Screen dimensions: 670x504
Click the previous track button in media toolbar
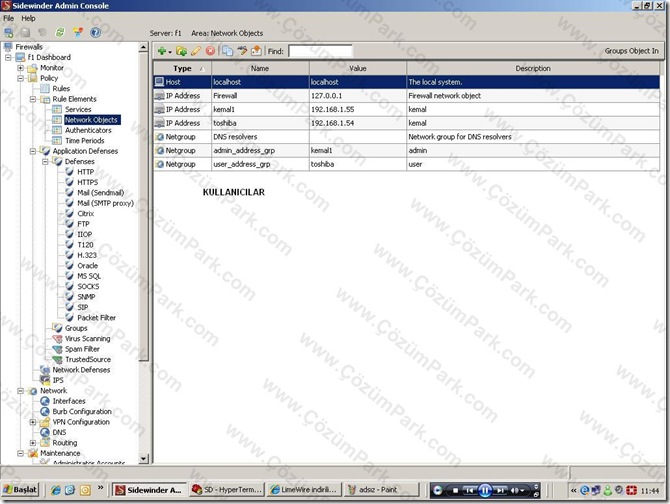(x=469, y=490)
